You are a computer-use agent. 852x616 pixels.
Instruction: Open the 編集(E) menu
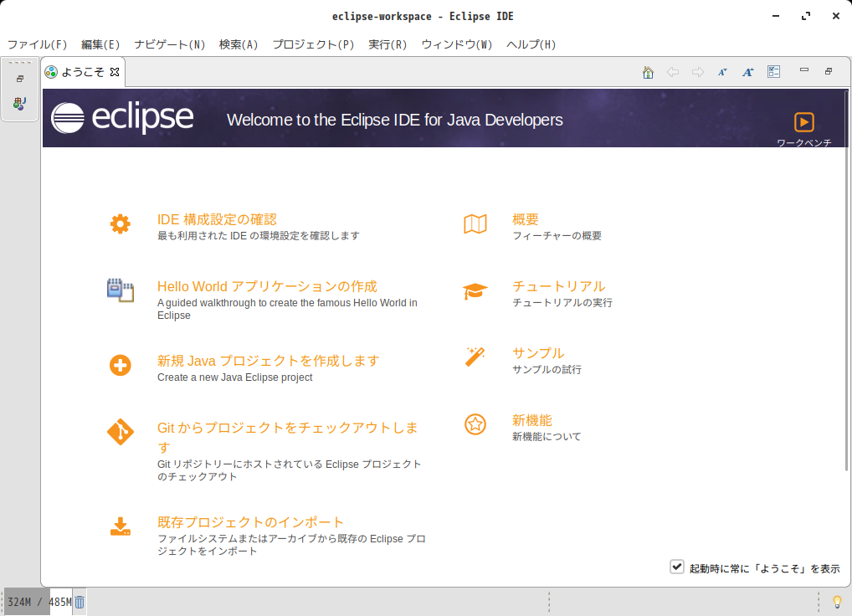[100, 44]
